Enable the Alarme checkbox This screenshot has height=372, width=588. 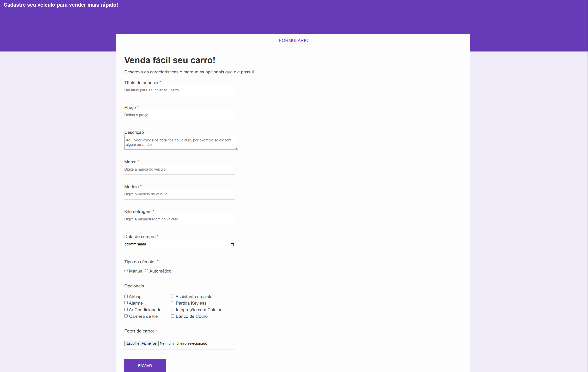click(126, 303)
